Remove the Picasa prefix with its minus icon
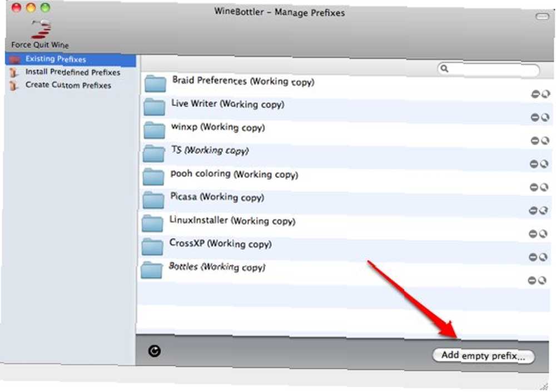 coord(533,211)
